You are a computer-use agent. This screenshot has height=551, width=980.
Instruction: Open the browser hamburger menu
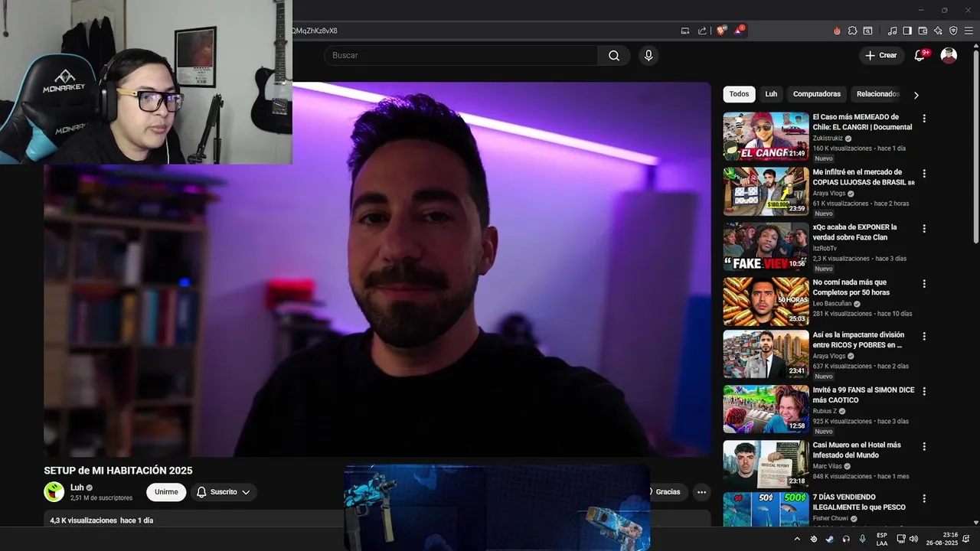(x=969, y=31)
